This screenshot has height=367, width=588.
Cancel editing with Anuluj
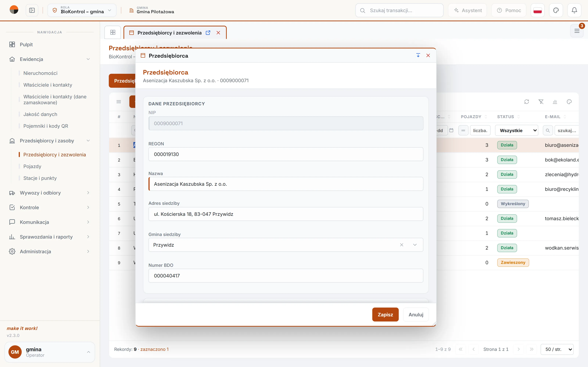click(x=416, y=315)
